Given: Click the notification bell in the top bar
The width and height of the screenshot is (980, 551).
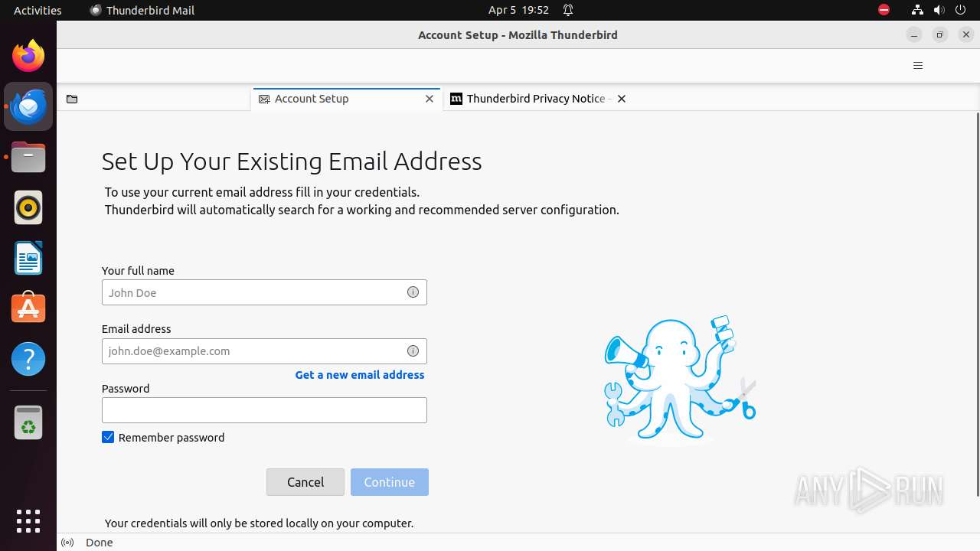Looking at the screenshot, I should 568,10.
